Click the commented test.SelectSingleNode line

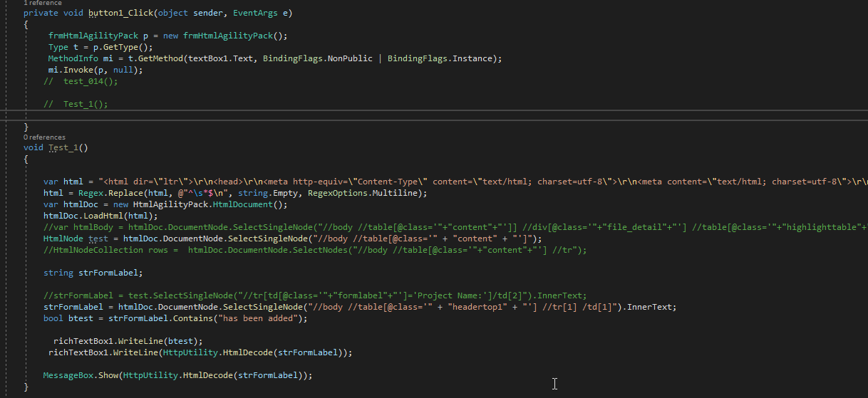click(x=314, y=295)
